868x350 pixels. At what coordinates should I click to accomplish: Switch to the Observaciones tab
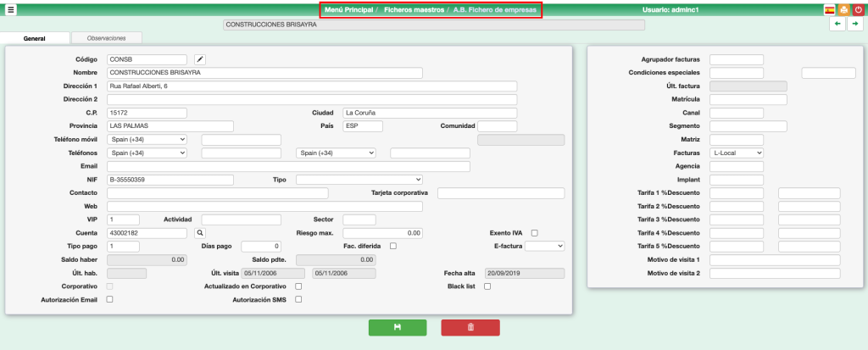[106, 38]
